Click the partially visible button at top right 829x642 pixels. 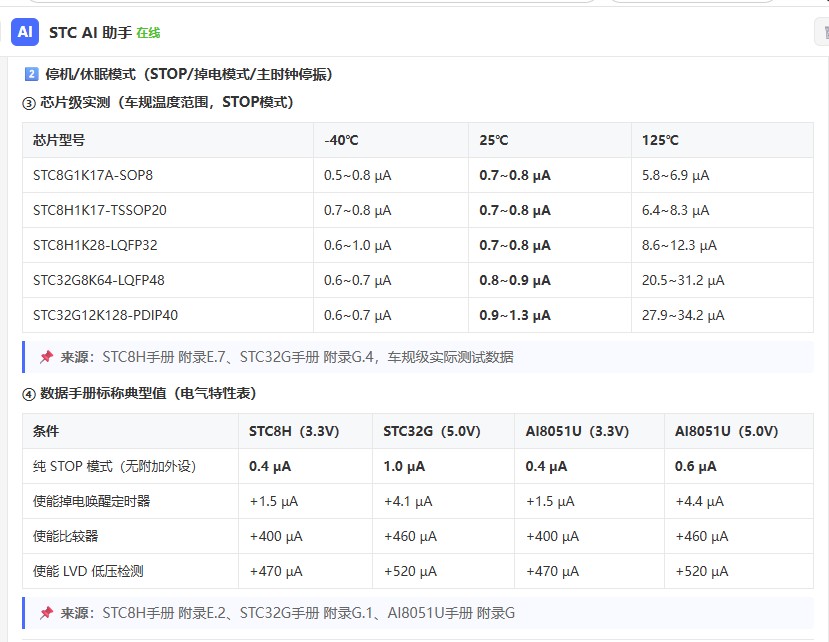point(822,32)
